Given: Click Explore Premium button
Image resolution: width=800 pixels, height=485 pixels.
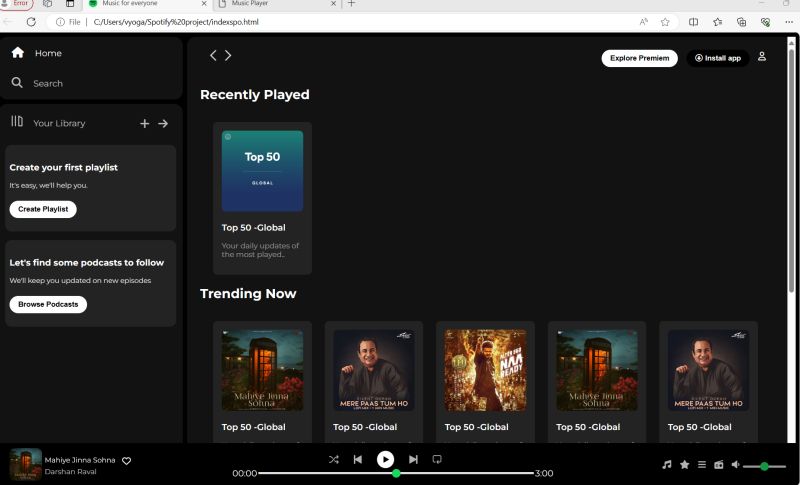Looking at the screenshot, I should click(639, 58).
